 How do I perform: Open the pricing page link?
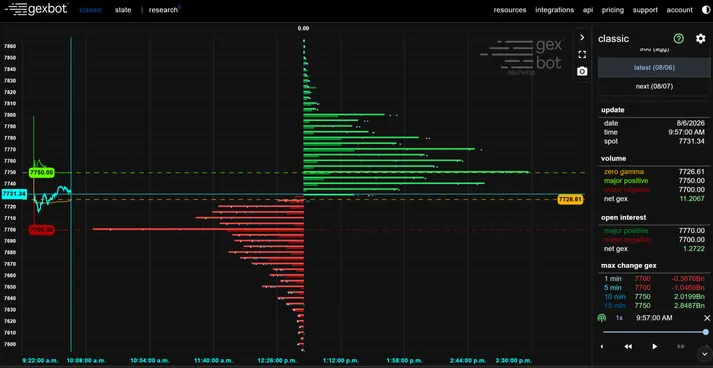613,10
